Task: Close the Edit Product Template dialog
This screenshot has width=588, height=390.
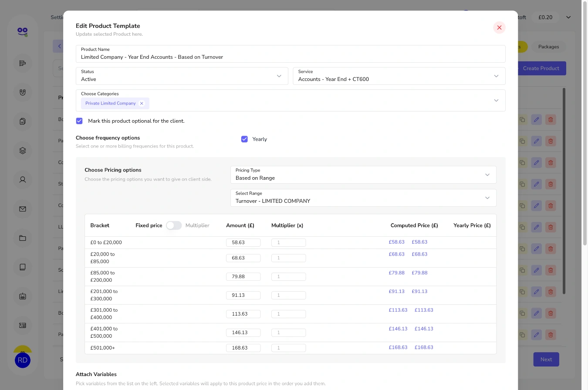Action: point(499,27)
